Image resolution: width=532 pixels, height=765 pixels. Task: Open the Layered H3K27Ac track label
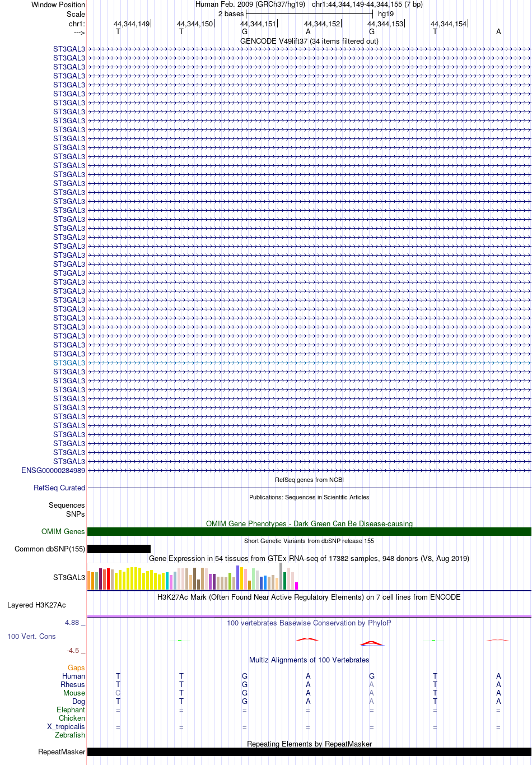click(x=36, y=605)
